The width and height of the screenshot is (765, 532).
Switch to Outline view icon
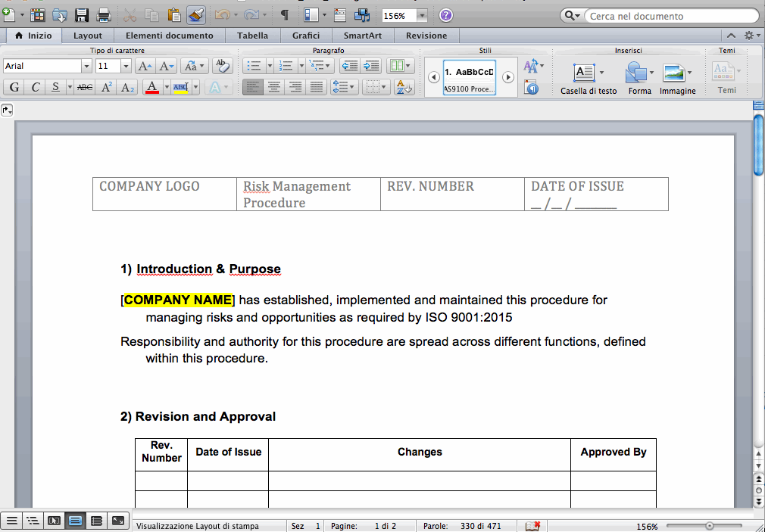coord(33,521)
